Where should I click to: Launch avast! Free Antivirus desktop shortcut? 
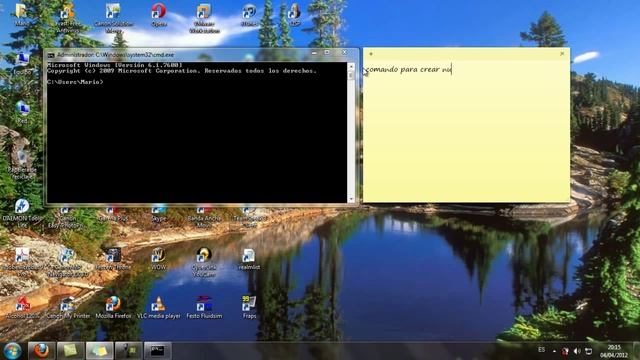click(67, 17)
